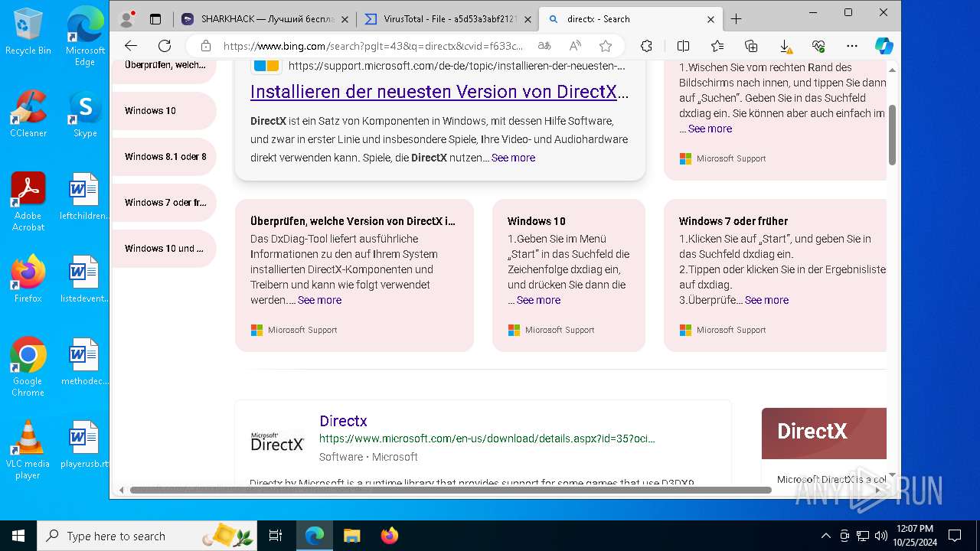Image resolution: width=980 pixels, height=551 pixels.
Task: Click See more in Windows 7 card
Action: 766,300
